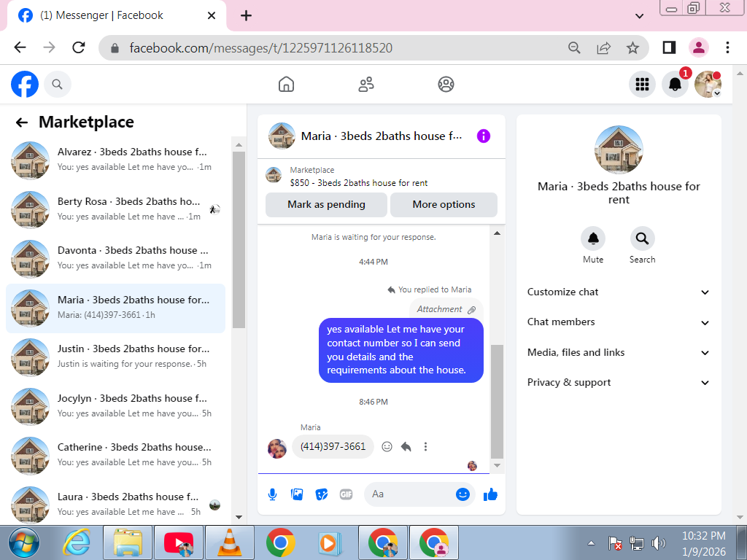Click house thumbnail in right info panel

[619, 149]
